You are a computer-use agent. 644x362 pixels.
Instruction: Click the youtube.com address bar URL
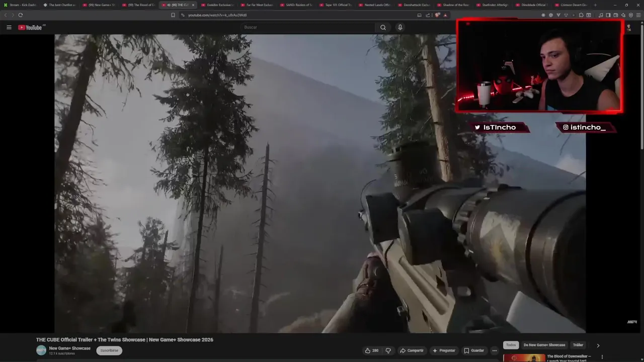[x=217, y=15]
